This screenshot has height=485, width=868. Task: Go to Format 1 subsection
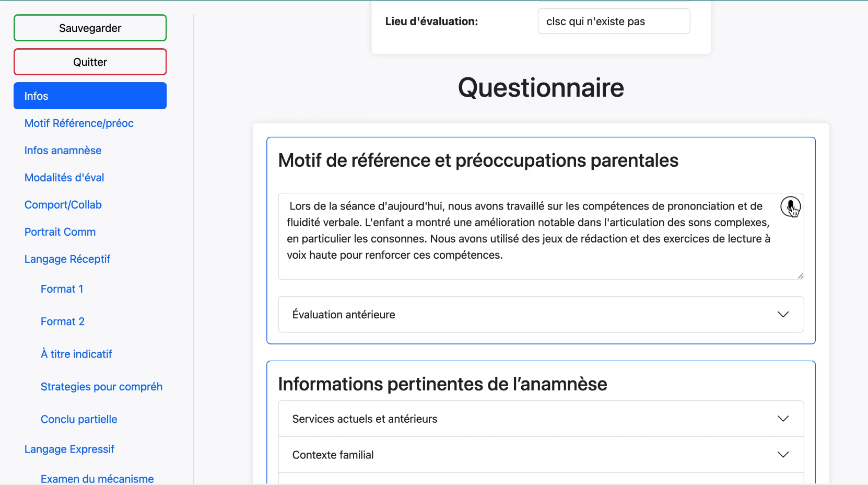(62, 289)
